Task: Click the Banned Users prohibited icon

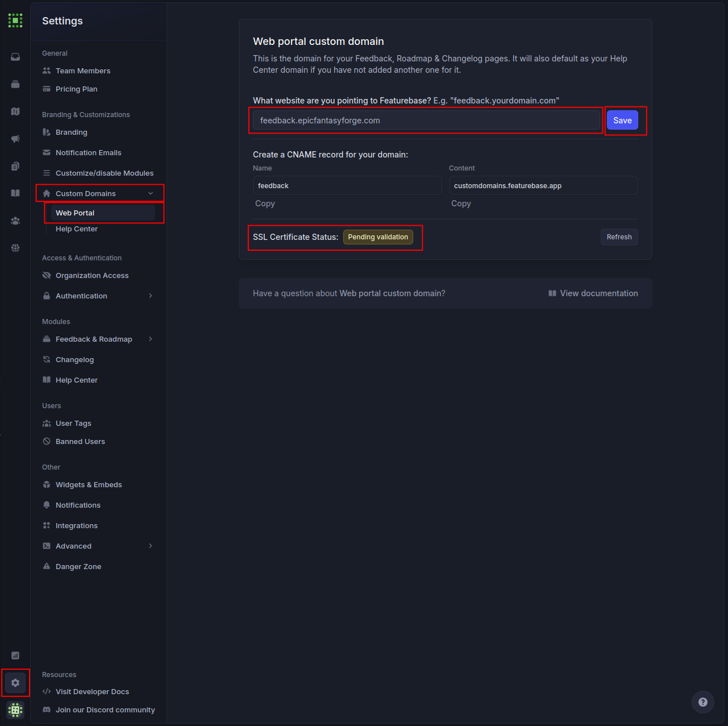Action: (47, 441)
